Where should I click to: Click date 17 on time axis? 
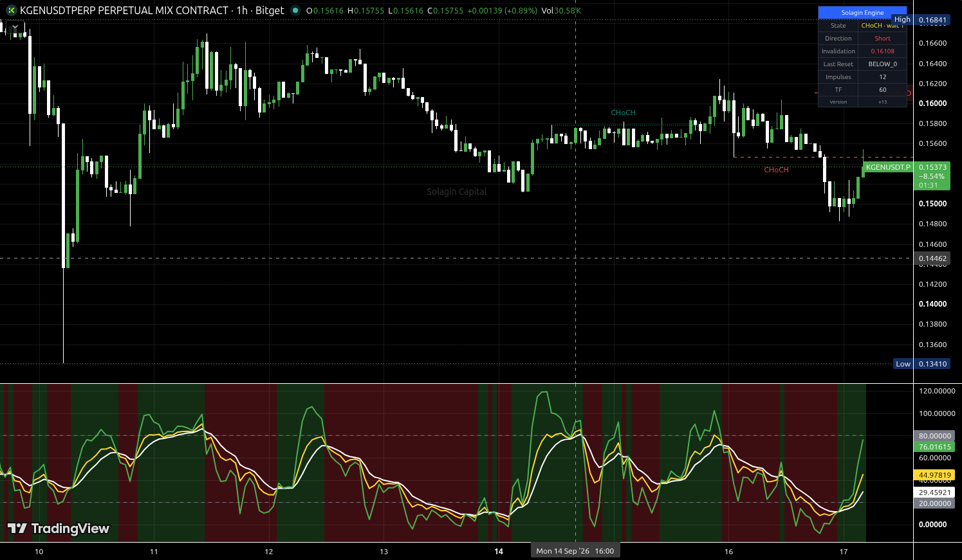click(x=844, y=552)
